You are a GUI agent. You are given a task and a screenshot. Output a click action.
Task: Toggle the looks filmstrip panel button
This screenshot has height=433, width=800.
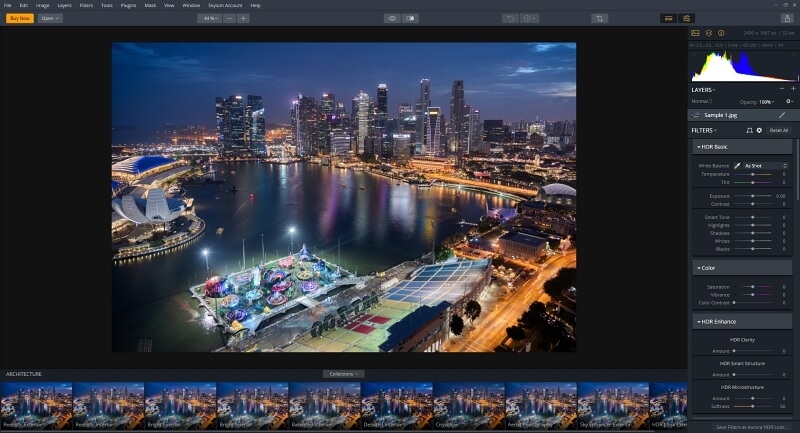click(668, 18)
